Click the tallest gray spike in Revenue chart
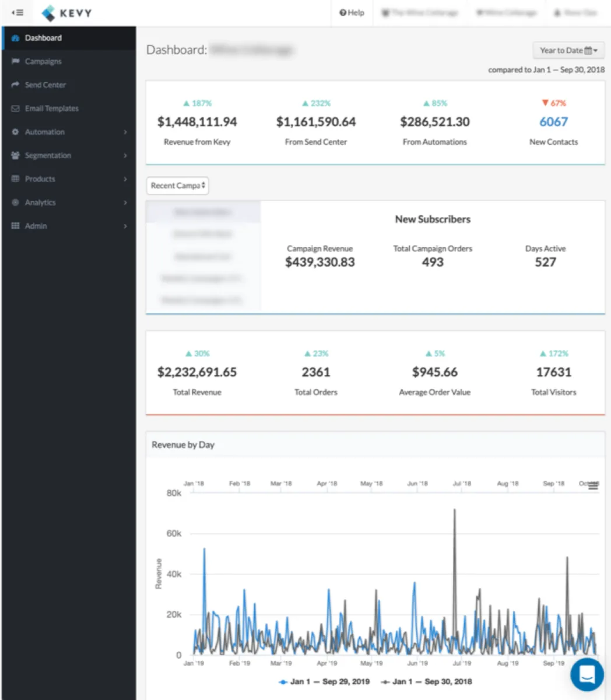 pos(455,511)
